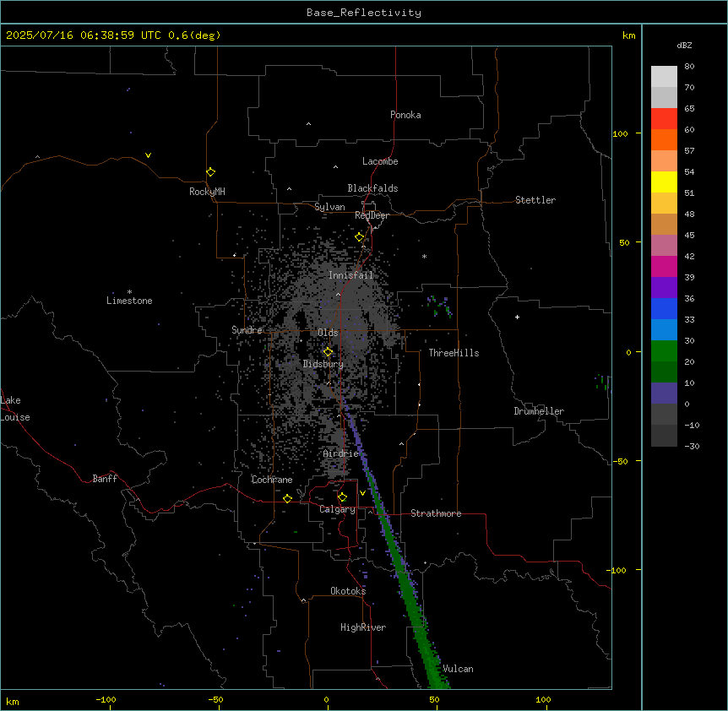Click the Limestone label
728x711 pixels.
[129, 301]
